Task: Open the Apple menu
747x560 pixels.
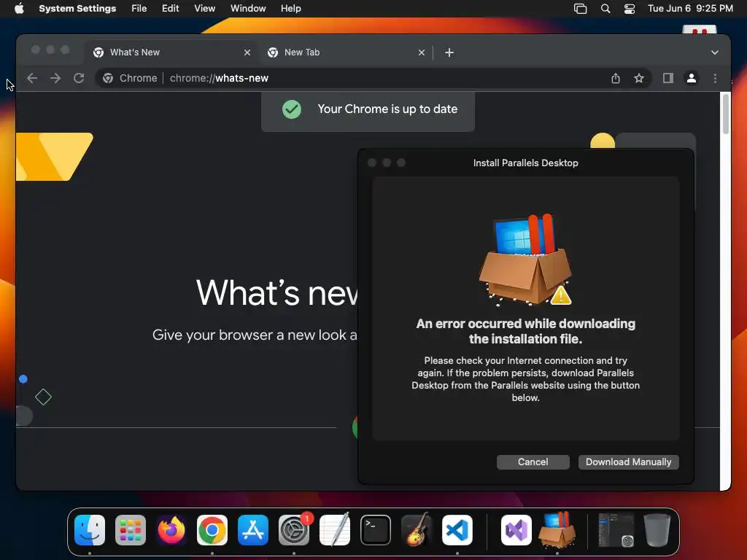Action: tap(19, 9)
